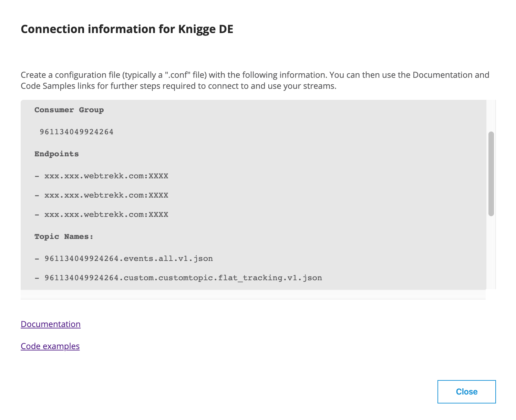Click the third webtrekk.com endpoint line

[101, 214]
